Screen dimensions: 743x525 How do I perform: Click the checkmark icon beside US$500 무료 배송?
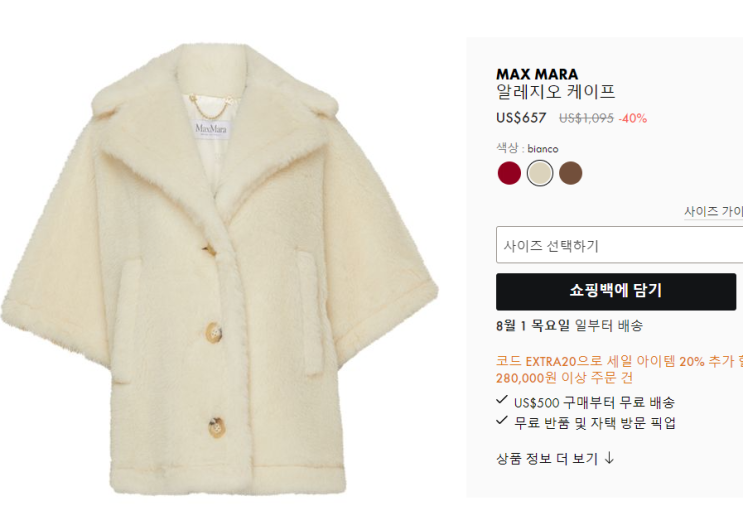pos(501,400)
